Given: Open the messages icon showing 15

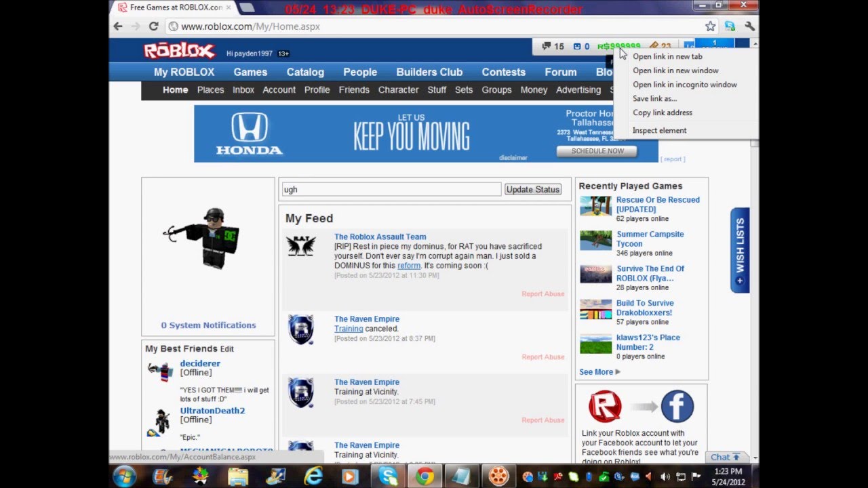Looking at the screenshot, I should (553, 46).
